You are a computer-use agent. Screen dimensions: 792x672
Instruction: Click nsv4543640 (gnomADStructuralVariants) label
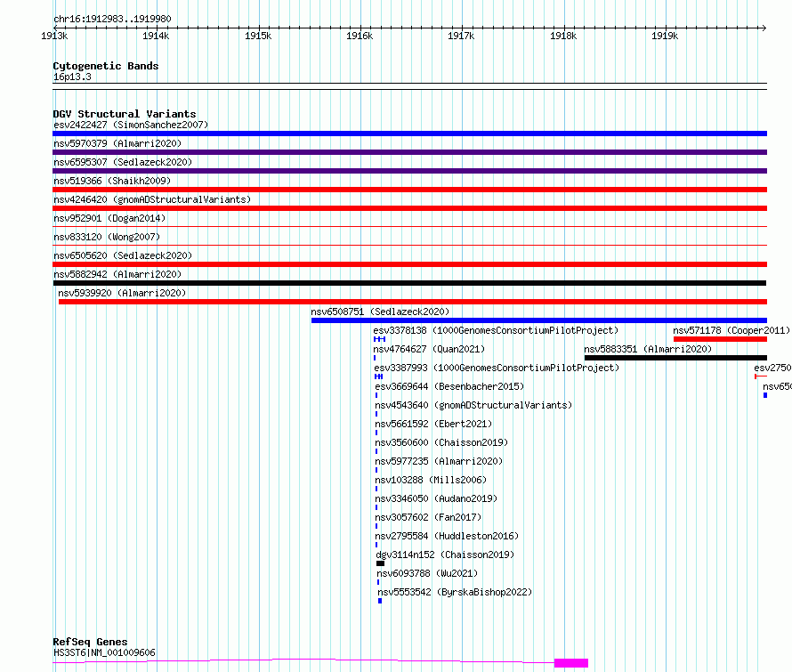click(473, 405)
